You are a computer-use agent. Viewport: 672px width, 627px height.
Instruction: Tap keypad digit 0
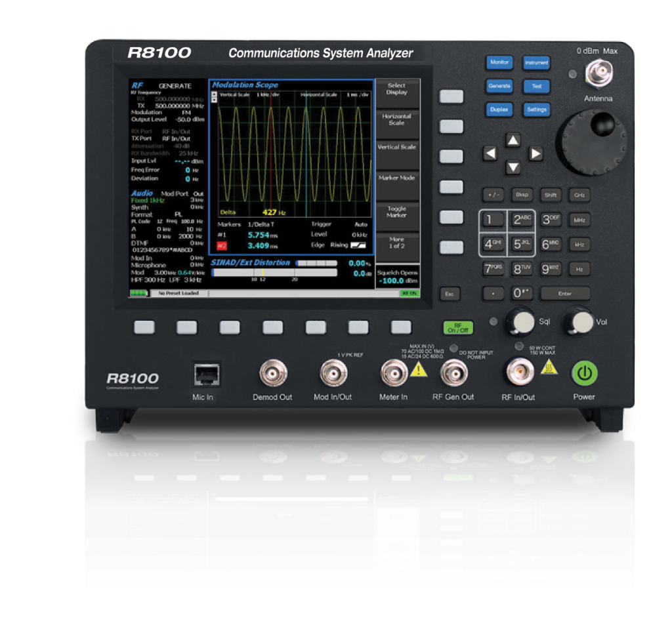[x=522, y=293]
